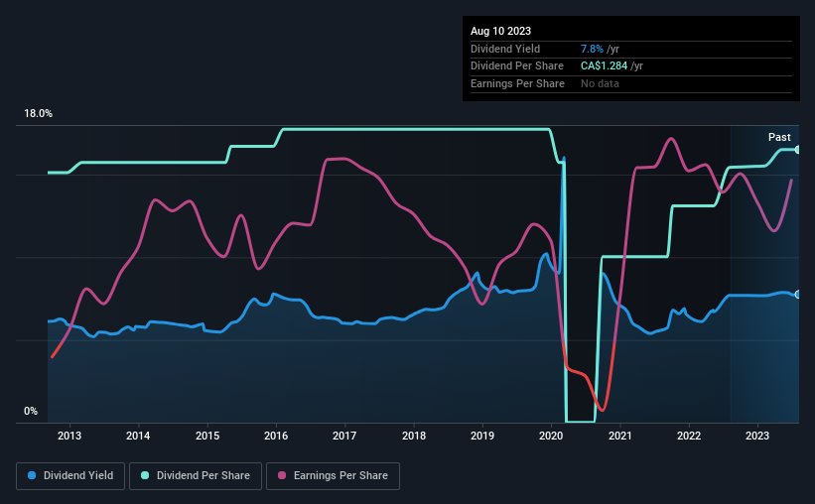This screenshot has width=815, height=504.
Task: Click the 2020 x-axis label
Action: [x=551, y=436]
